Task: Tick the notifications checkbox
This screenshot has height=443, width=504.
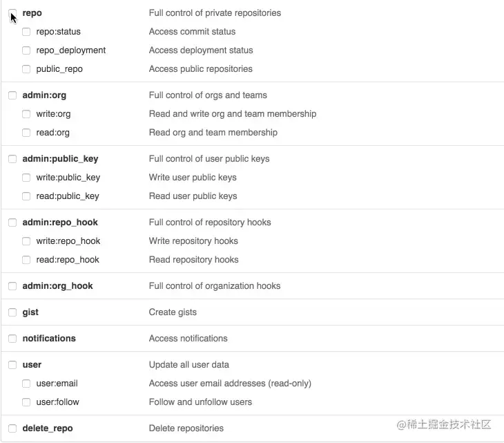Action: click(12, 339)
